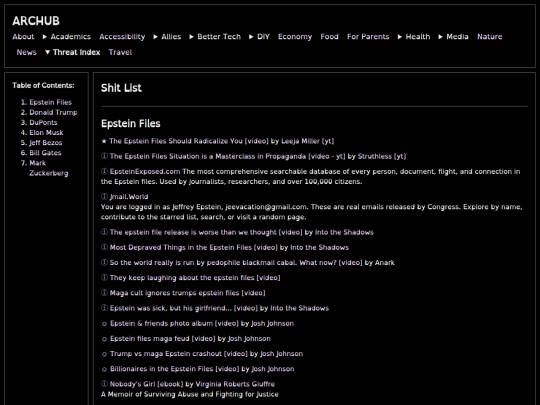Jump to Elon Musk in table of contents
The width and height of the screenshot is (540, 405).
[46, 133]
